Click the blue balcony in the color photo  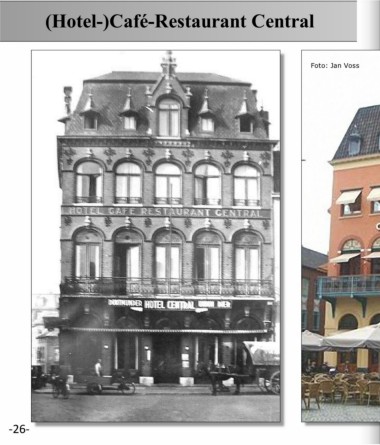pos(348,286)
